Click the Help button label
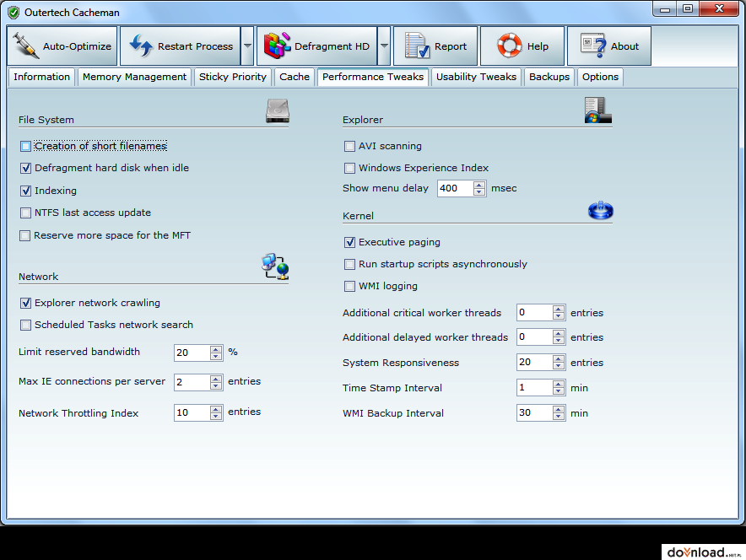The width and height of the screenshot is (746, 560). [x=538, y=46]
